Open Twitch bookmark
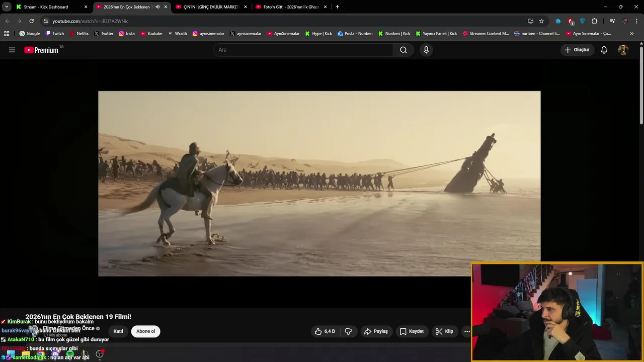The image size is (644, 362). pos(55,34)
